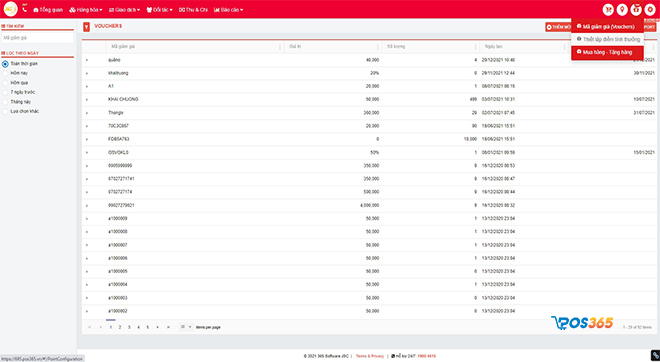
Task: Click the location pin branch icon
Action: 622,10
